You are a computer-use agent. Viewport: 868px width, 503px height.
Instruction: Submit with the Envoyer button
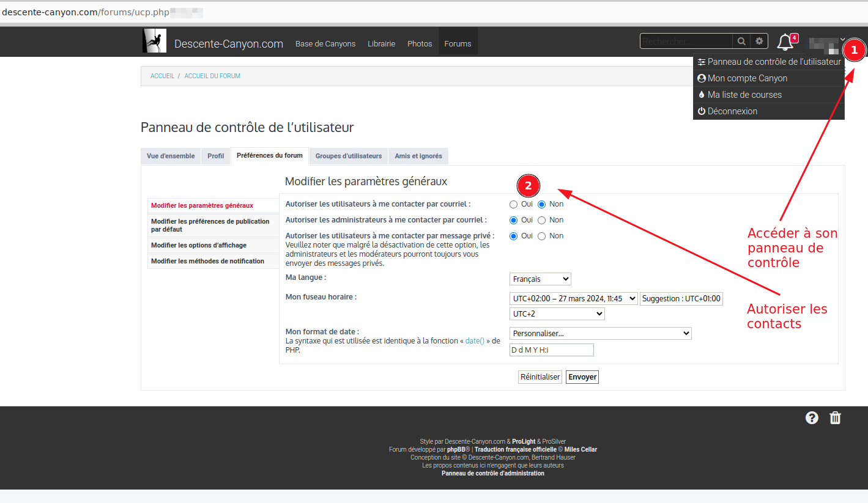(x=582, y=377)
